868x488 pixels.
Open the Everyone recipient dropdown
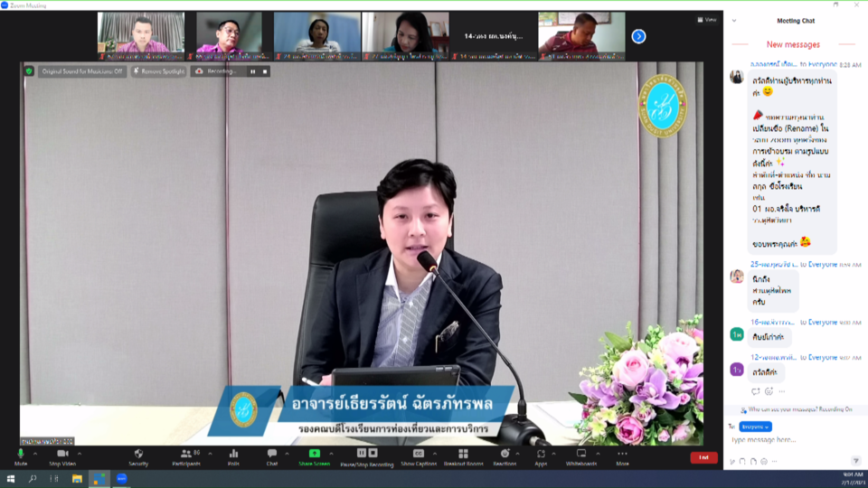pyautogui.click(x=755, y=427)
